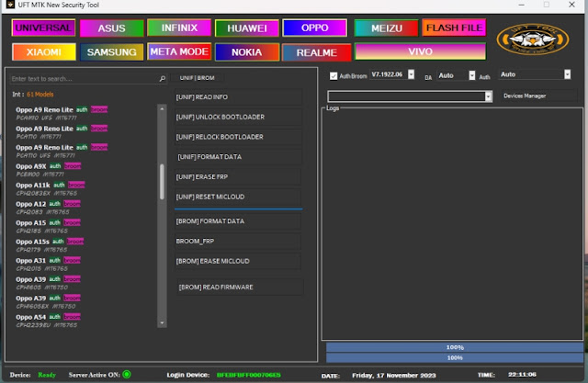The image size is (588, 383).
Task: Click the model search text field
Action: (x=84, y=79)
